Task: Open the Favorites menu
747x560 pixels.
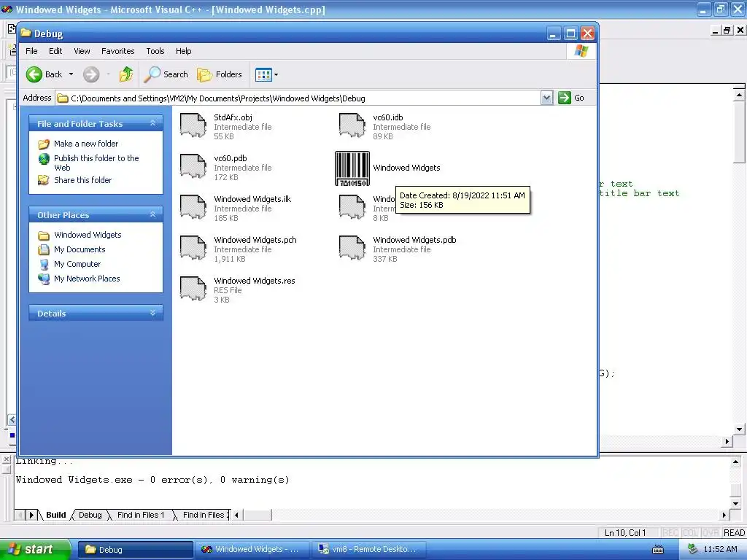Action: tap(117, 51)
